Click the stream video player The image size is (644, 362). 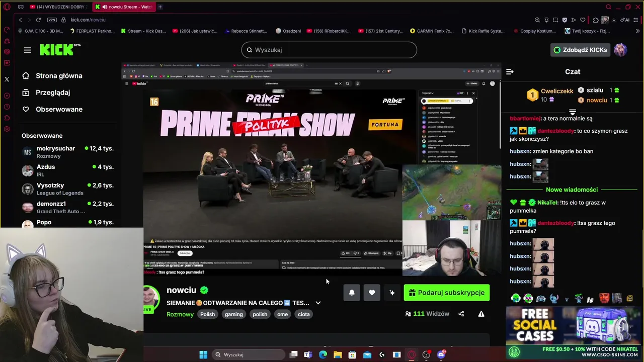(311, 169)
